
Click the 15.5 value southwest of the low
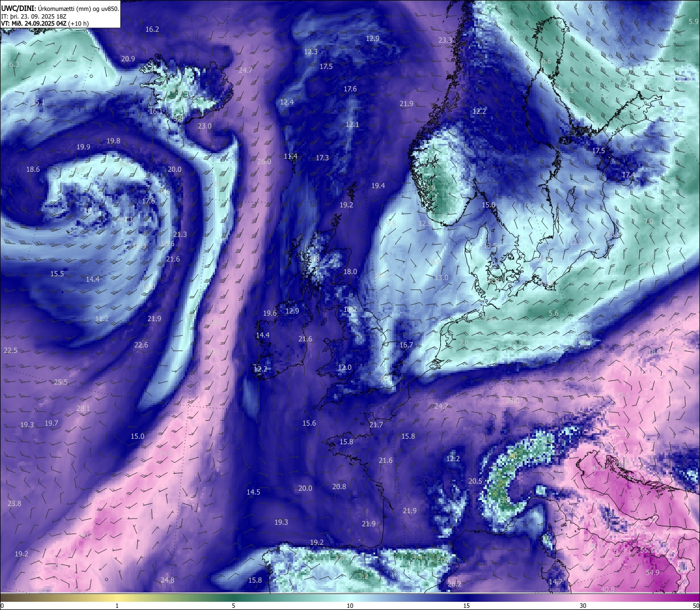click(57, 274)
